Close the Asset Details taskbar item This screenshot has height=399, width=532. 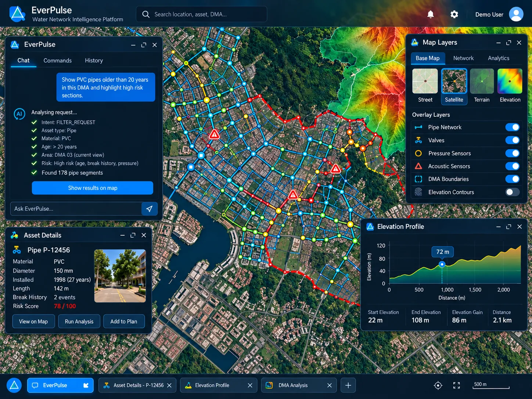click(169, 385)
